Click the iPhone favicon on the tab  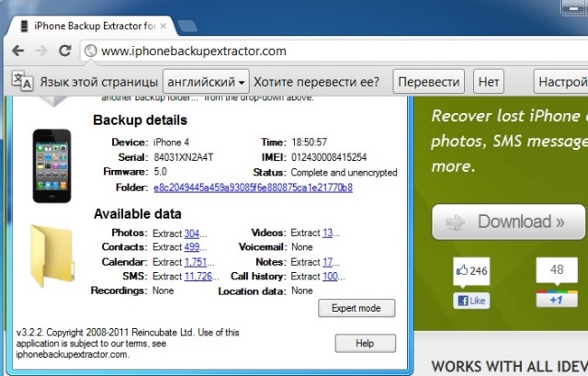tap(25, 26)
